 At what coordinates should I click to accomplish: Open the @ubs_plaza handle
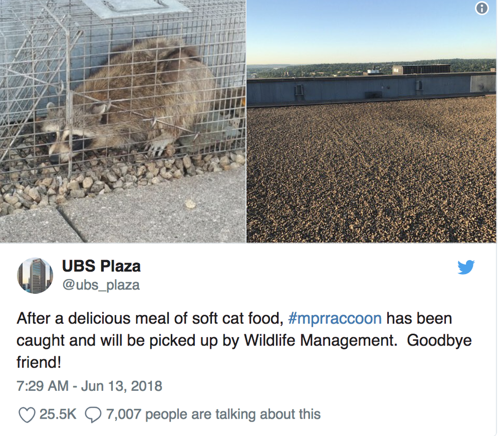point(101,285)
